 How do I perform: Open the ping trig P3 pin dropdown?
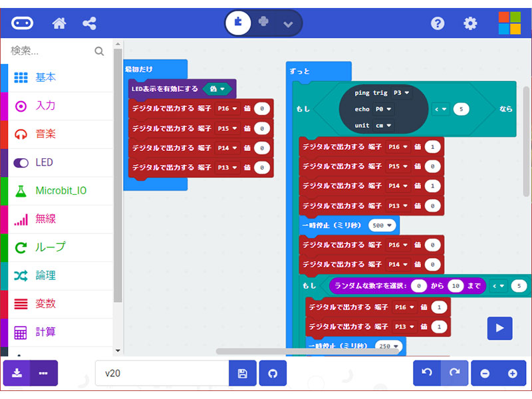pos(402,93)
